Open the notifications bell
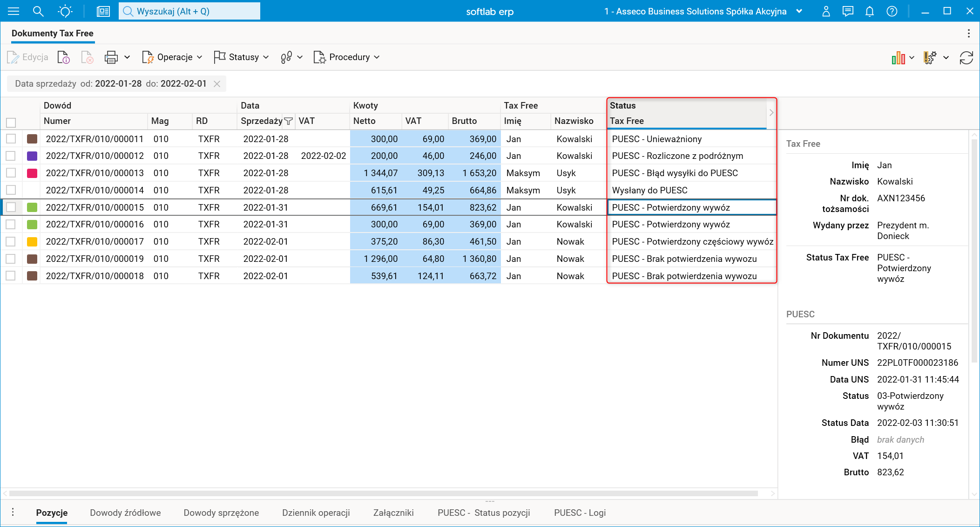 (869, 11)
